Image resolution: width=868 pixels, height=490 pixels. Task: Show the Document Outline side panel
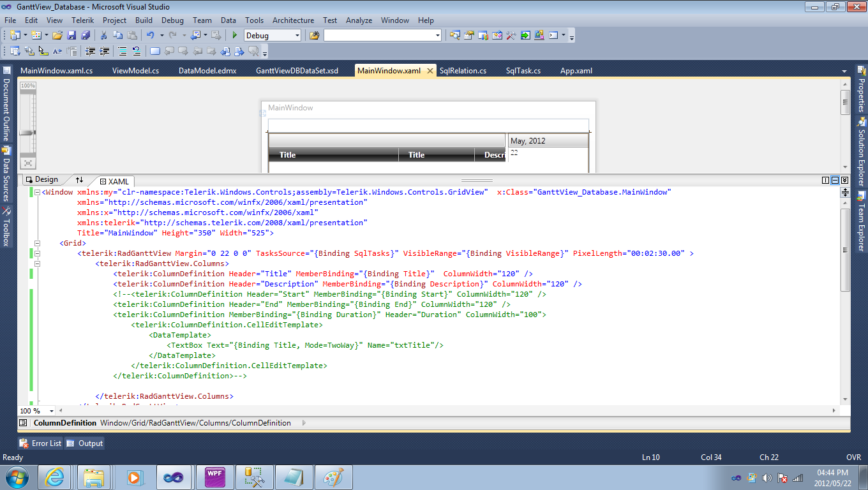pyautogui.click(x=6, y=104)
